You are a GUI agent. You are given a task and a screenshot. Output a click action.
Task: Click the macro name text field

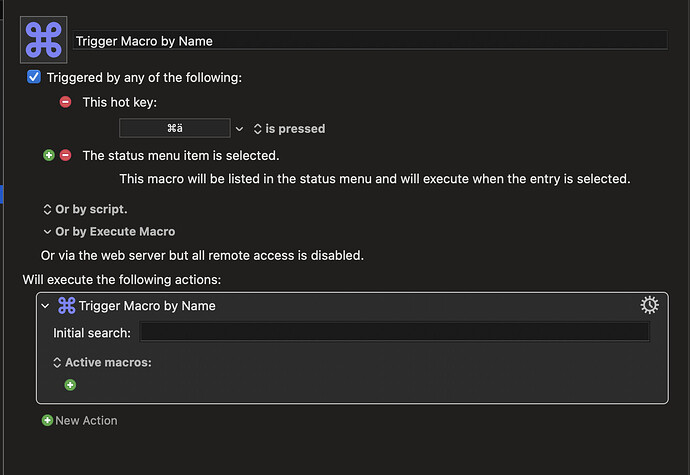click(x=370, y=41)
